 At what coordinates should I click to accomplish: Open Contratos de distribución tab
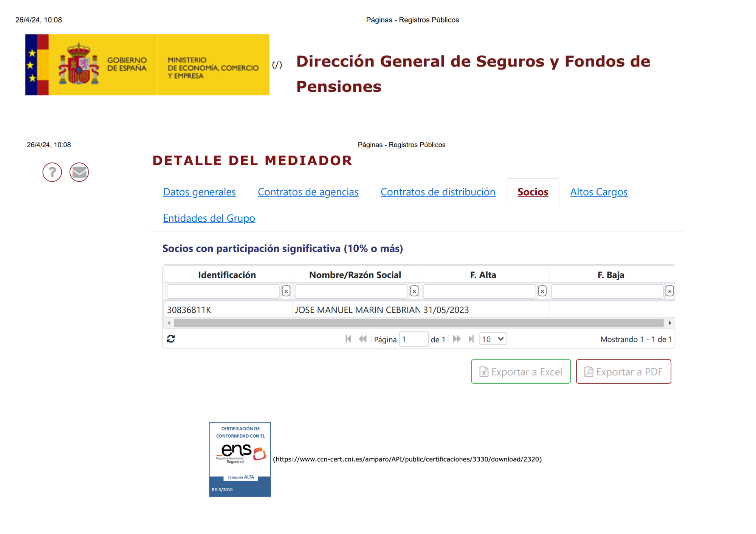[x=438, y=192]
